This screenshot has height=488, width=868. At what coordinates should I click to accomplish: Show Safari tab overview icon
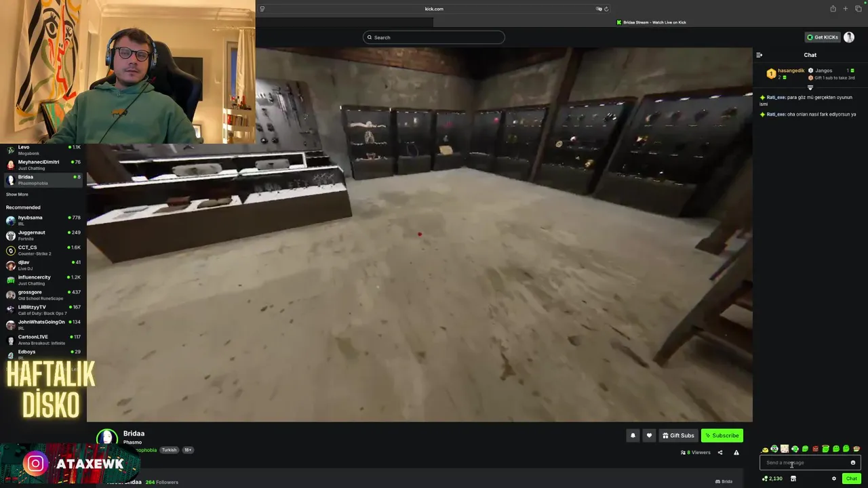click(x=858, y=9)
